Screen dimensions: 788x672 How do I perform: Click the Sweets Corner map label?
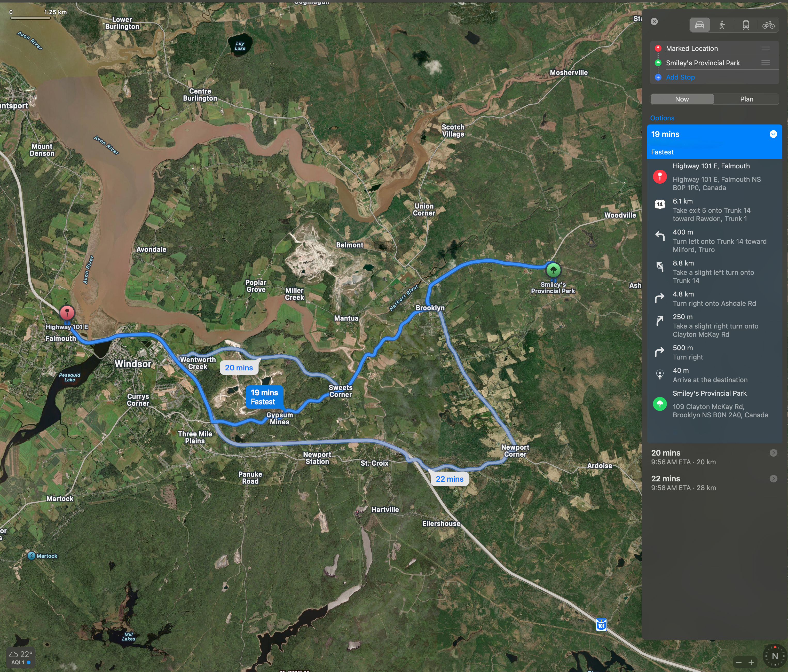coord(340,391)
